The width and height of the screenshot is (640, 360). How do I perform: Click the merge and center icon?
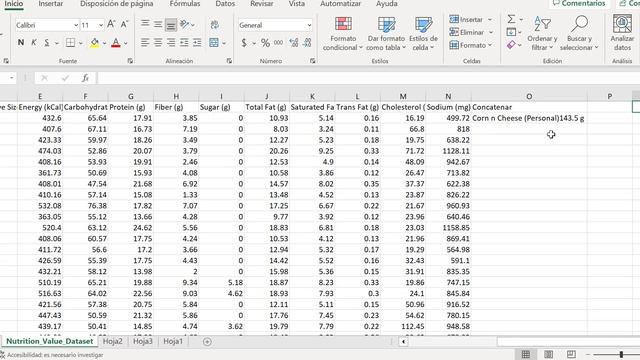tap(214, 42)
